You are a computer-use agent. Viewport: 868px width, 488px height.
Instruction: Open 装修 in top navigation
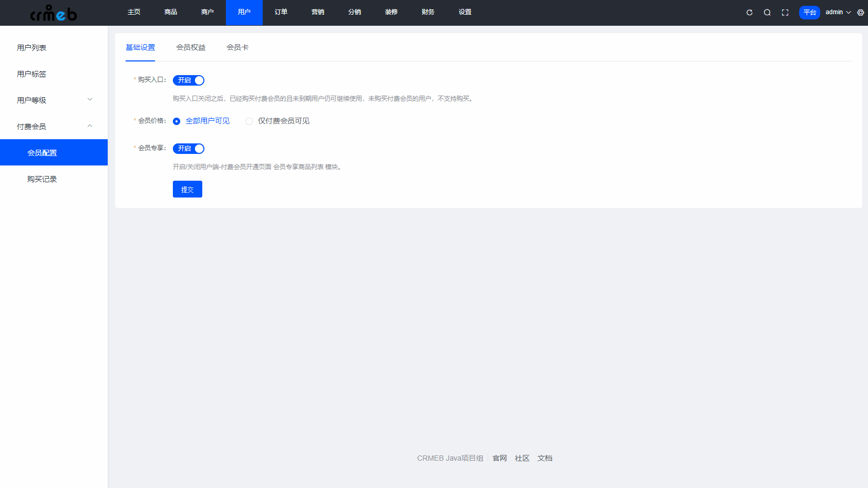pos(391,12)
